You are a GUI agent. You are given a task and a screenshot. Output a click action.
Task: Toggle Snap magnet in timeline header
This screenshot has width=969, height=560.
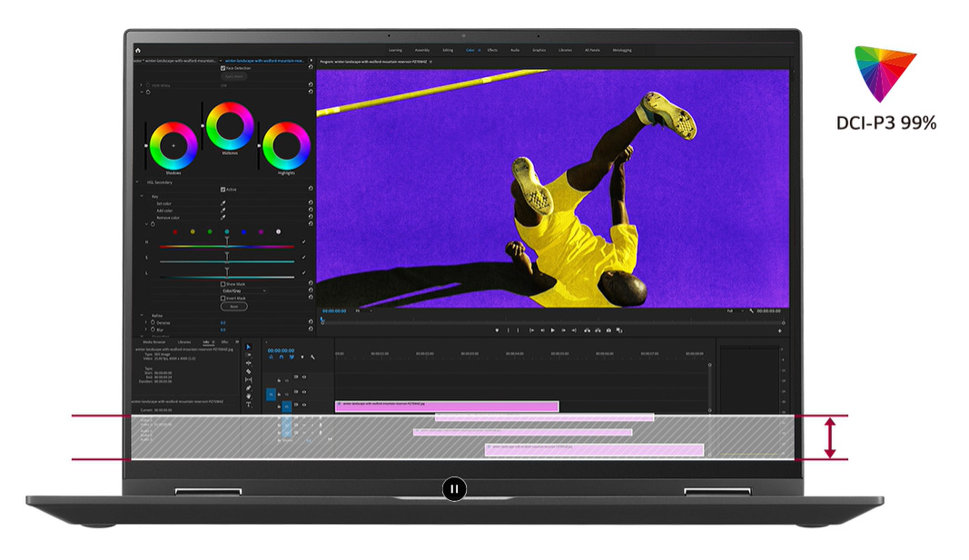(x=282, y=357)
